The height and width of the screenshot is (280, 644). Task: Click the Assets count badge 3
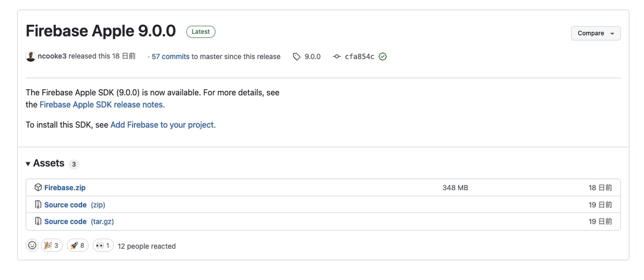74,164
